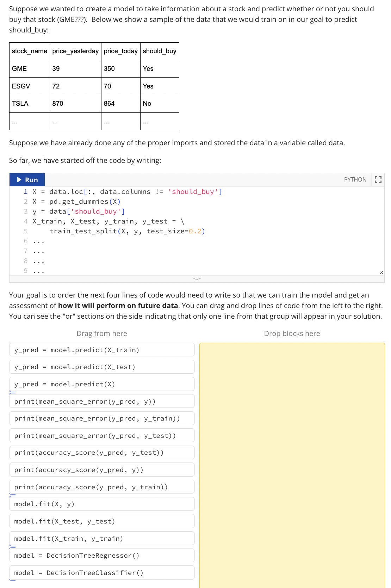Select block y_pred = model.predict(X_test)
Viewport: 391px width, 588px height.
pyautogui.click(x=102, y=367)
